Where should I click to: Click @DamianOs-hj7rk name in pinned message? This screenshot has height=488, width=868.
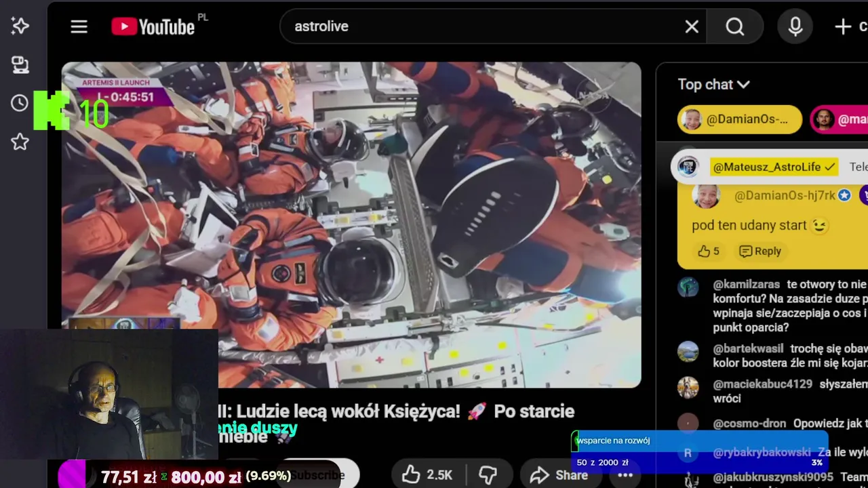pos(785,196)
